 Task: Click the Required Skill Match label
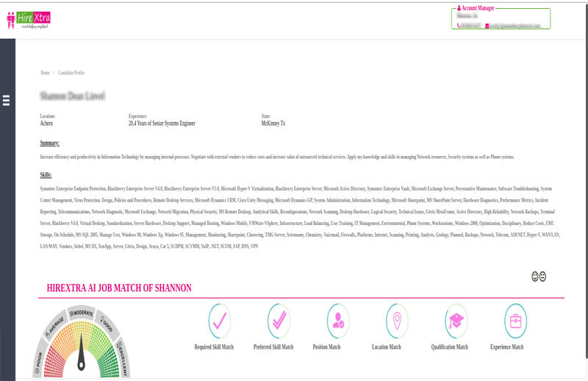[214, 347]
